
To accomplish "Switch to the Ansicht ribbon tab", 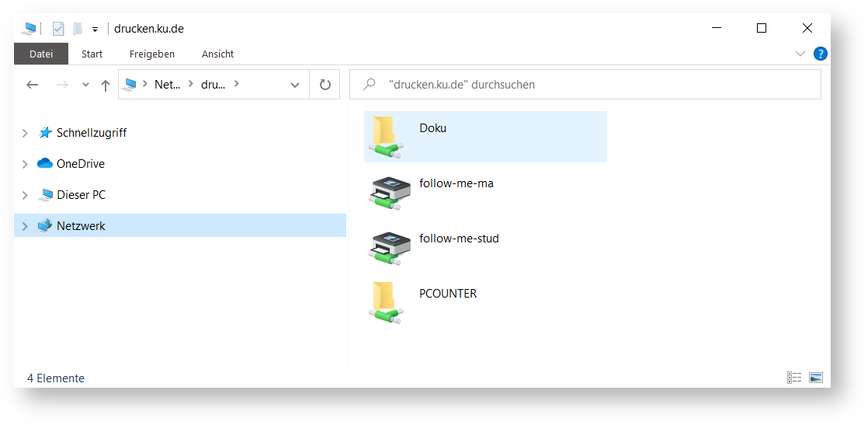I will click(x=217, y=54).
